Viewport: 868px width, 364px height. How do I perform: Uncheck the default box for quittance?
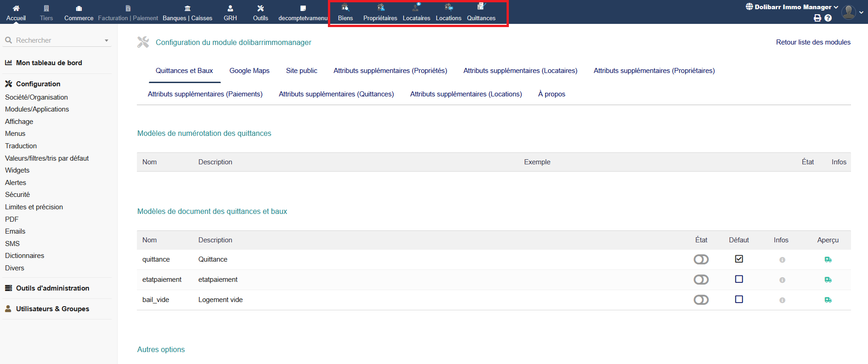tap(739, 259)
